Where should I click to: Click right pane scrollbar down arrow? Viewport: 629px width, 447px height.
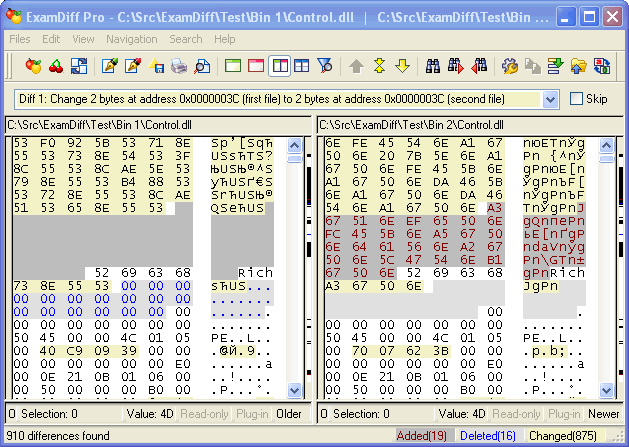click(606, 390)
